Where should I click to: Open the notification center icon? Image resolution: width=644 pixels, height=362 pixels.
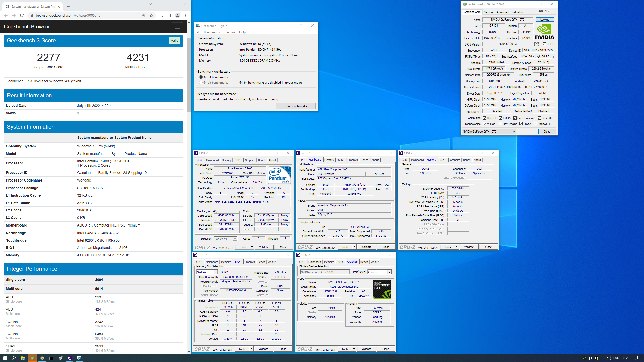click(636, 358)
